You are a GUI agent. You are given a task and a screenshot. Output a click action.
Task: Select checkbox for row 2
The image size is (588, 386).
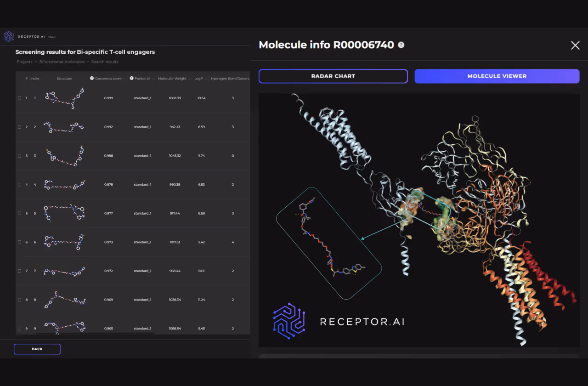19,127
